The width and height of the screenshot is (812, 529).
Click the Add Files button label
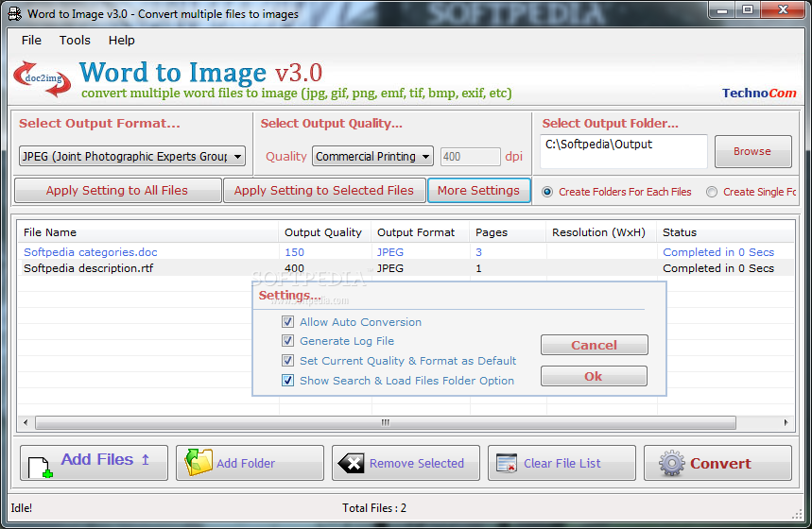[x=97, y=459]
